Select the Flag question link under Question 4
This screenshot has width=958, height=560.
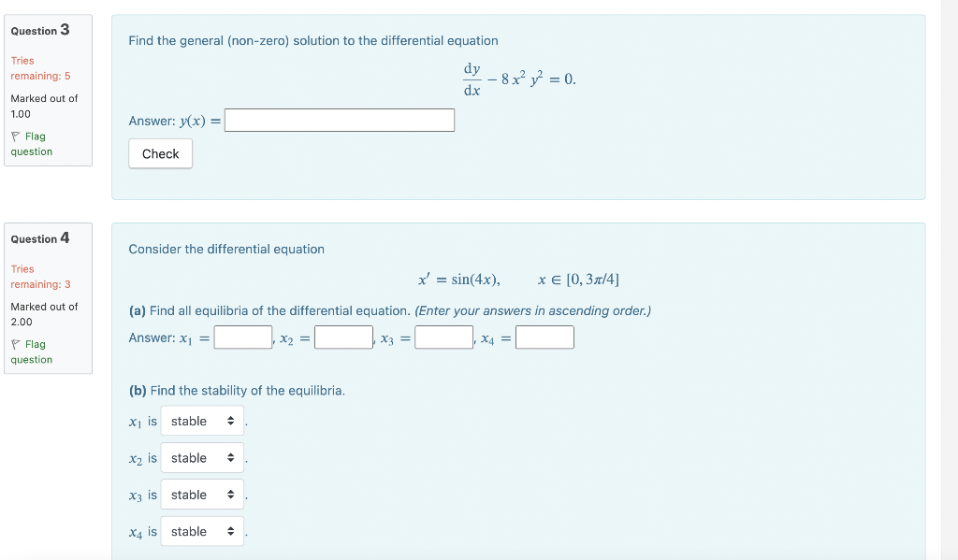tap(30, 352)
